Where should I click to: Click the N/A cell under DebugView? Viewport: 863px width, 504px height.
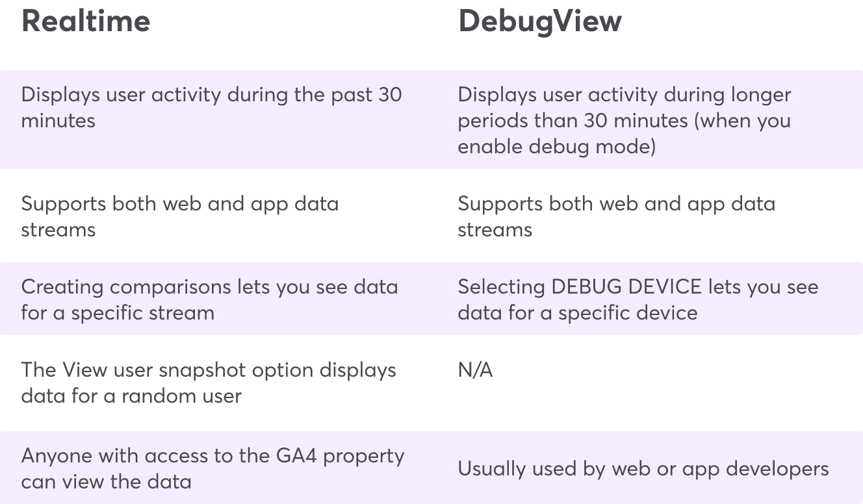point(475,370)
